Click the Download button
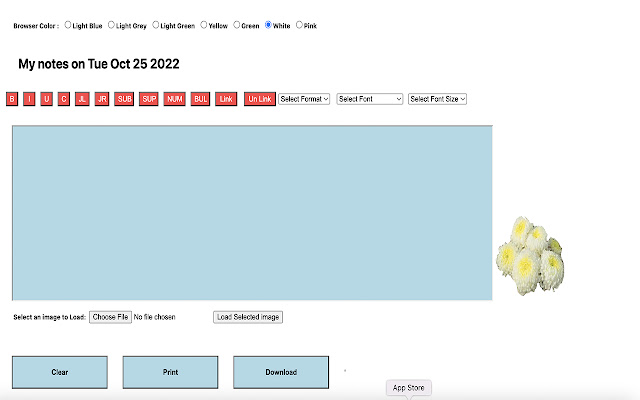 pos(281,372)
